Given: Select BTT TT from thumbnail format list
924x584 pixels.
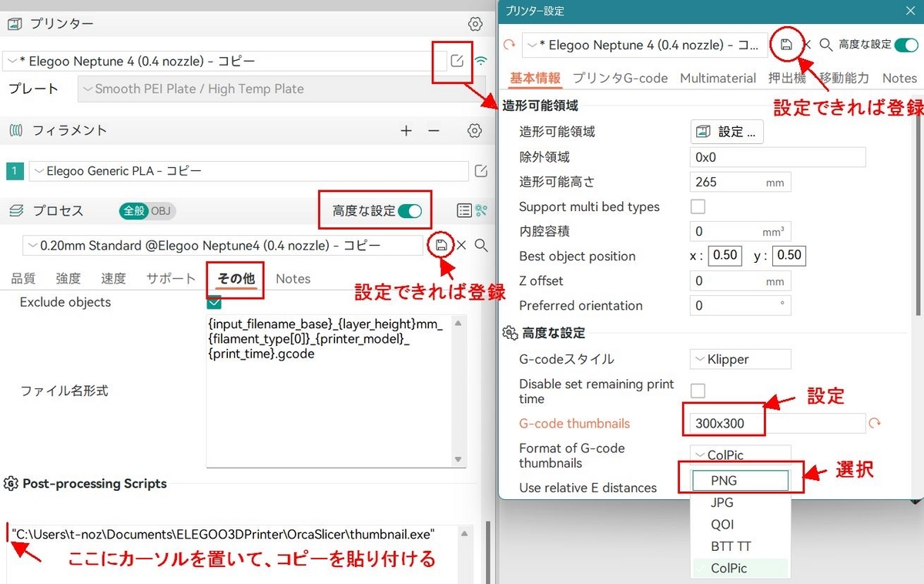Looking at the screenshot, I should (741, 546).
